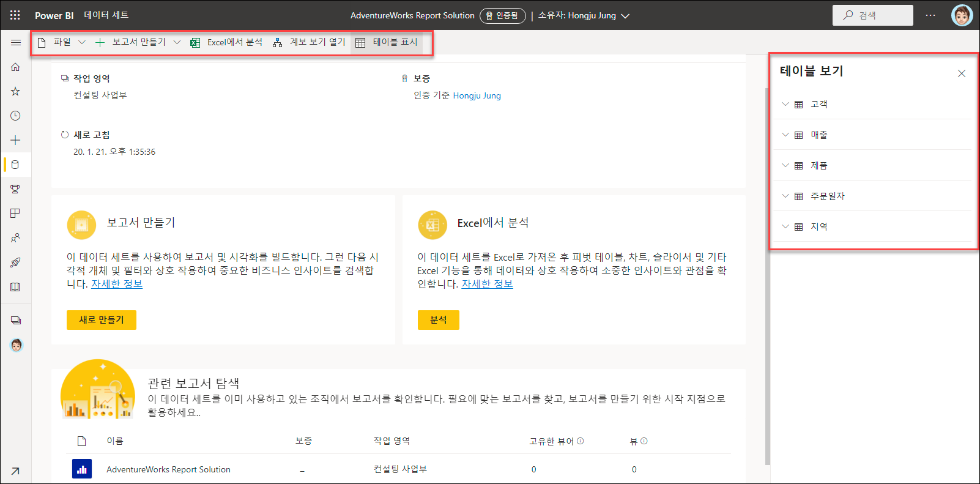Click the AdventureWorks report chart icon
Screen dimensions: 980x484
(x=82, y=469)
